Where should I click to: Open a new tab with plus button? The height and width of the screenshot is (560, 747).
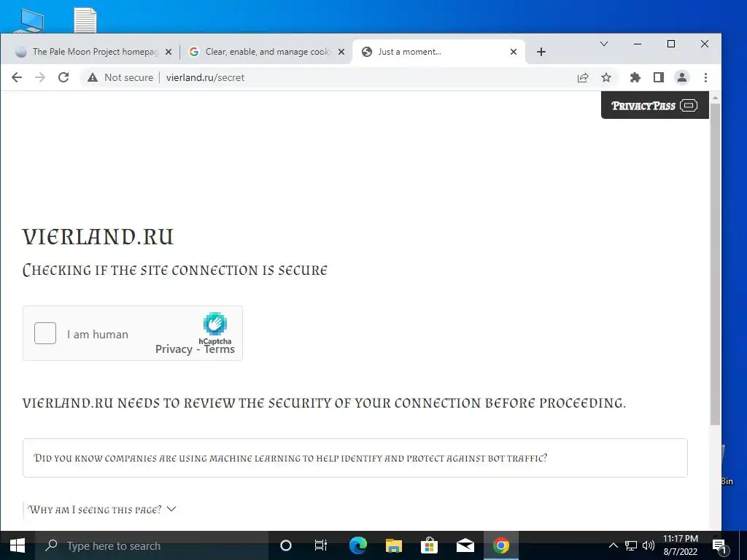(x=541, y=52)
